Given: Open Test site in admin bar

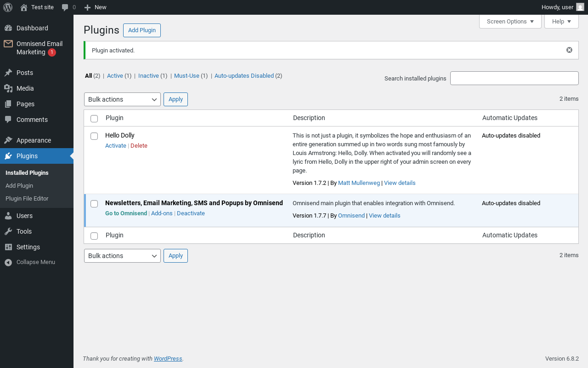Looking at the screenshot, I should pos(37,7).
